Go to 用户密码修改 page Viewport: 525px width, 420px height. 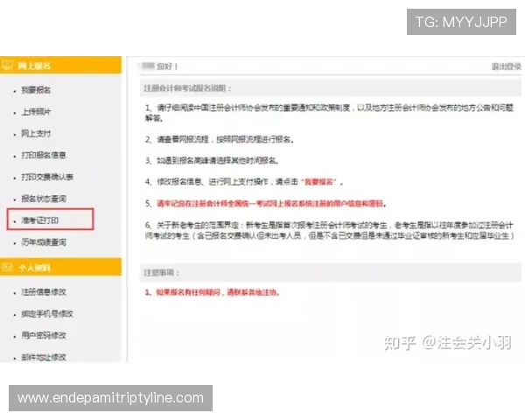[44, 335]
